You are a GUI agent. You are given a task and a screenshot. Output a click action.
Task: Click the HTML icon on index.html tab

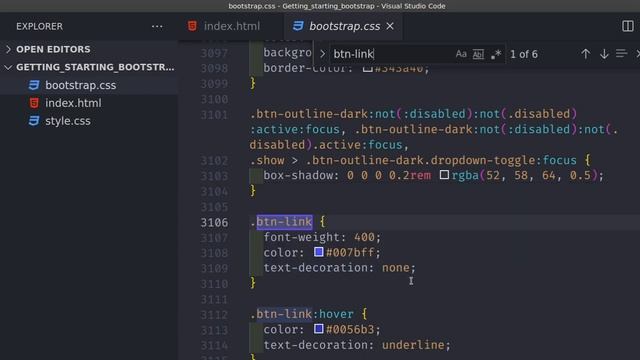click(192, 26)
